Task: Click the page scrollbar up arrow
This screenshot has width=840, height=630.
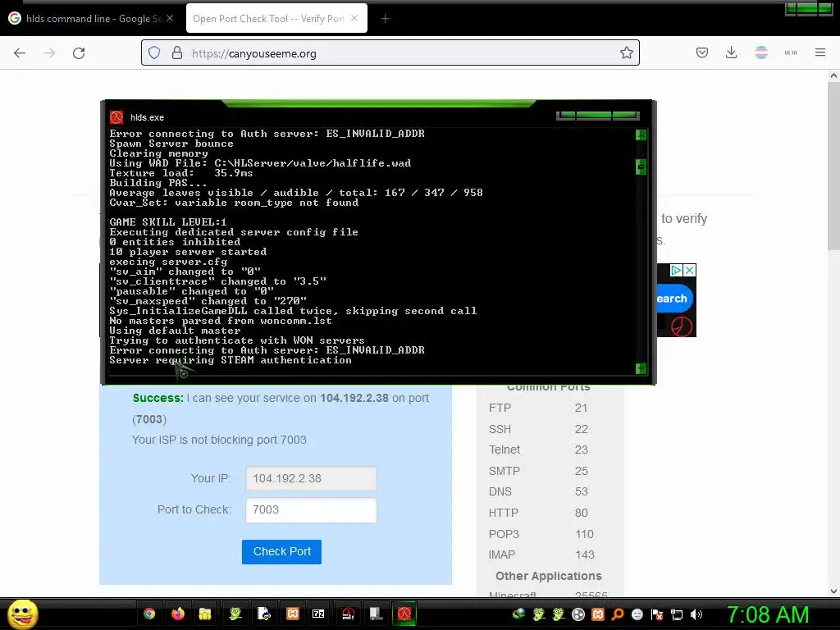Action: [833, 76]
